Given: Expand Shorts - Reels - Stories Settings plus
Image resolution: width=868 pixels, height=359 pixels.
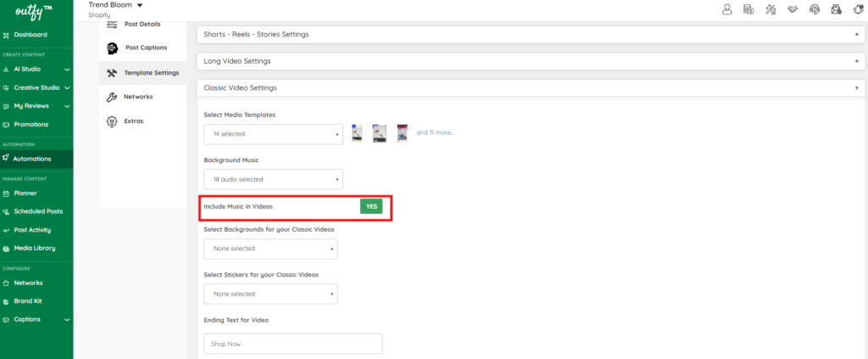Looking at the screenshot, I should 856,34.
